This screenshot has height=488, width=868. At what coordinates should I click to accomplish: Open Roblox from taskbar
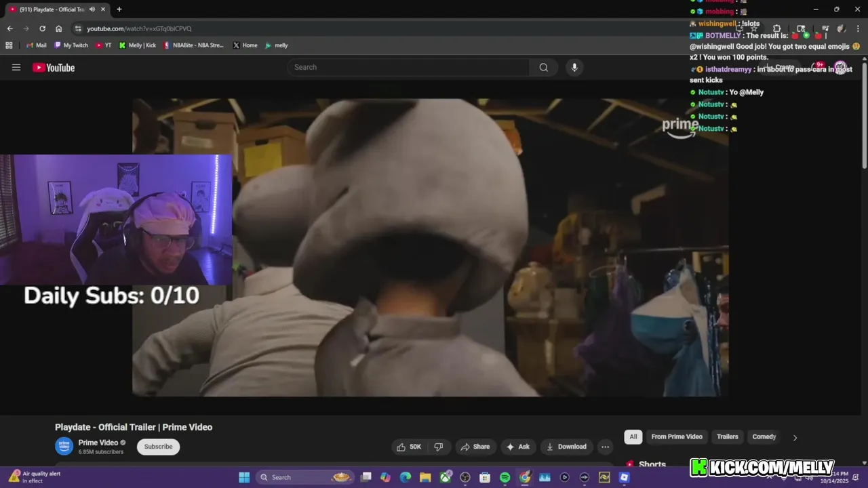tap(624, 477)
